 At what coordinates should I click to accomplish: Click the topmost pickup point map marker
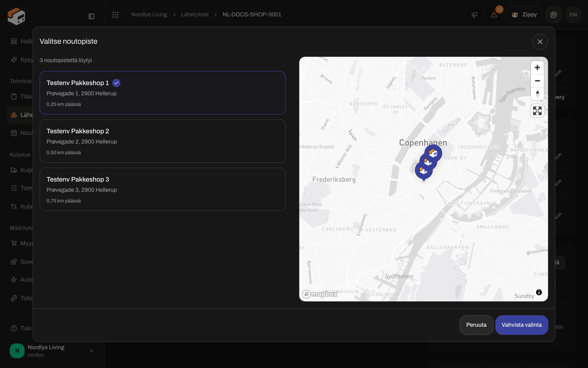pyautogui.click(x=434, y=153)
